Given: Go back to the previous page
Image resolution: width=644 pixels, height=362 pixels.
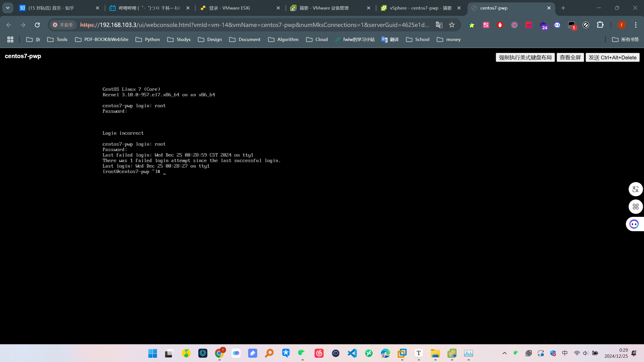Looking at the screenshot, I should [x=9, y=25].
